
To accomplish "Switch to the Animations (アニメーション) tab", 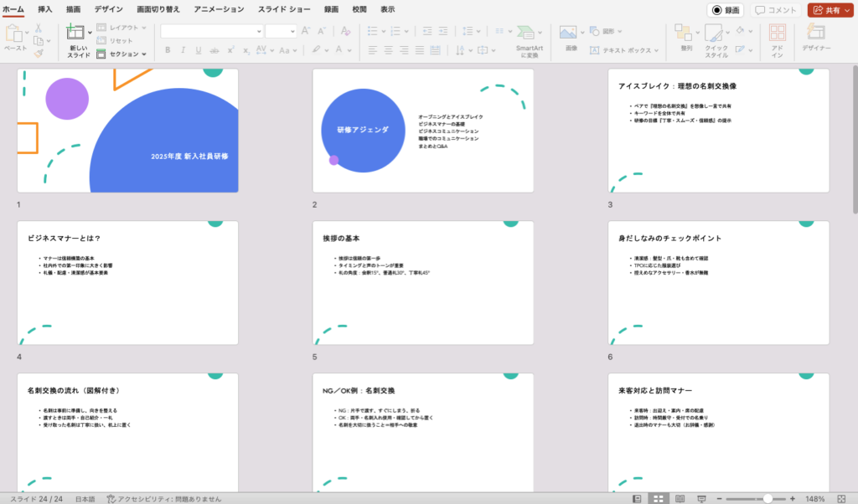I will click(x=219, y=9).
